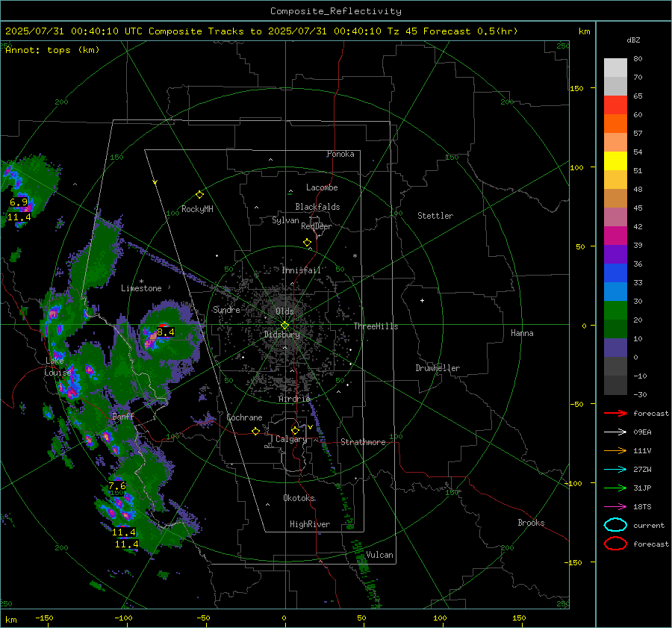This screenshot has height=628, width=672.
Task: Click the Strathmore label
Action: tap(363, 442)
